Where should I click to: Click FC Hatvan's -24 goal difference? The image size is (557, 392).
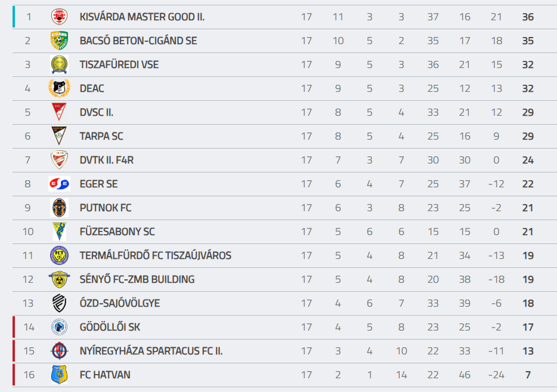[x=495, y=375]
